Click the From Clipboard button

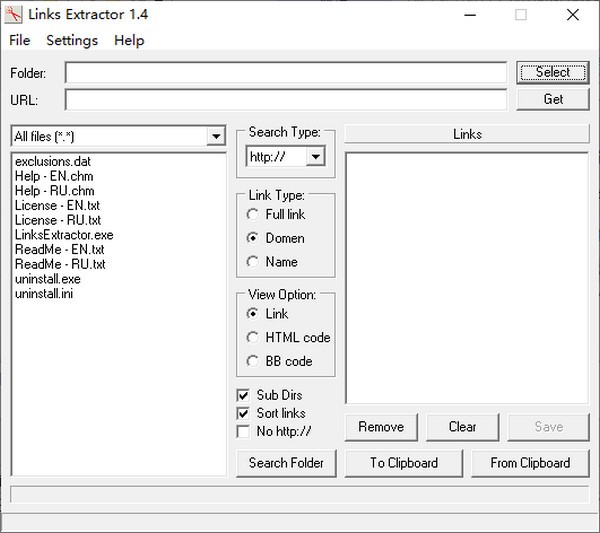click(x=530, y=463)
